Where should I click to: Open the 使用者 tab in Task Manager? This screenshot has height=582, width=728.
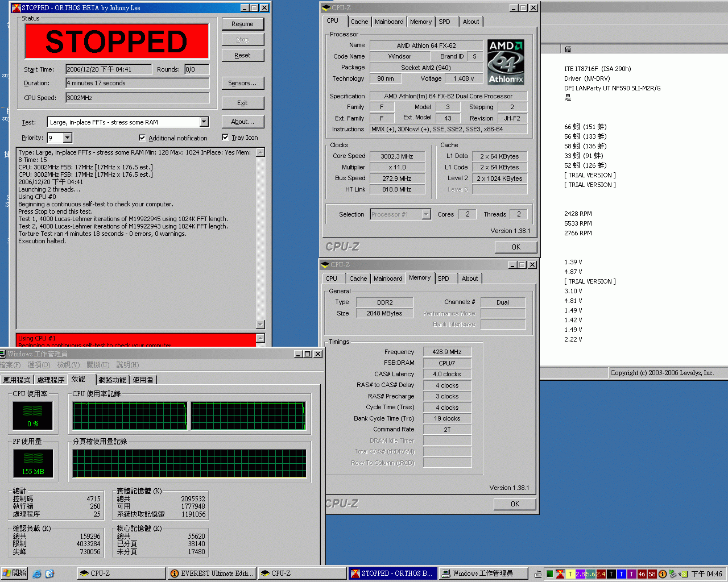pyautogui.click(x=143, y=380)
